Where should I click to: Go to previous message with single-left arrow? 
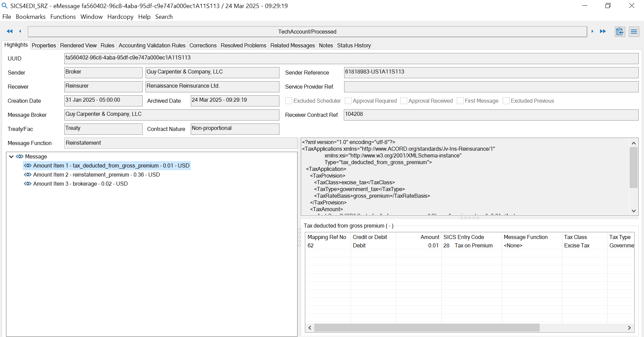[x=20, y=31]
